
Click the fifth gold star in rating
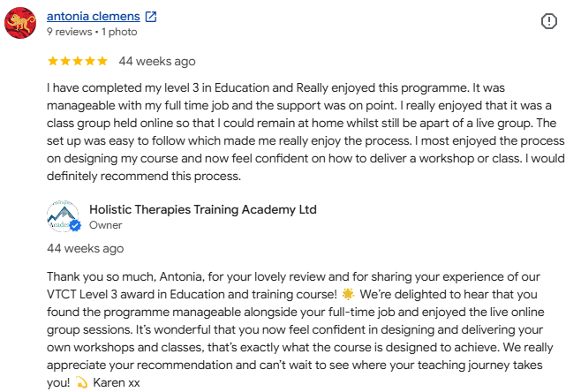coord(102,61)
